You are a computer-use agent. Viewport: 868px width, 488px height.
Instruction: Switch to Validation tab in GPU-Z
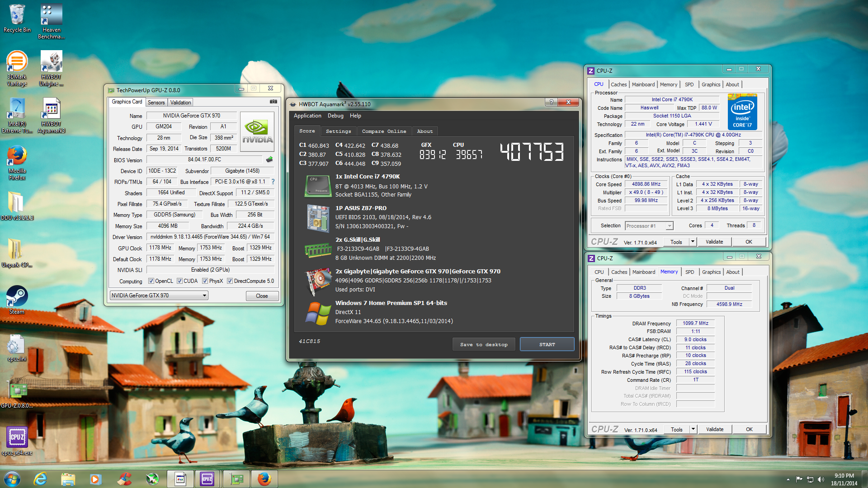(180, 102)
